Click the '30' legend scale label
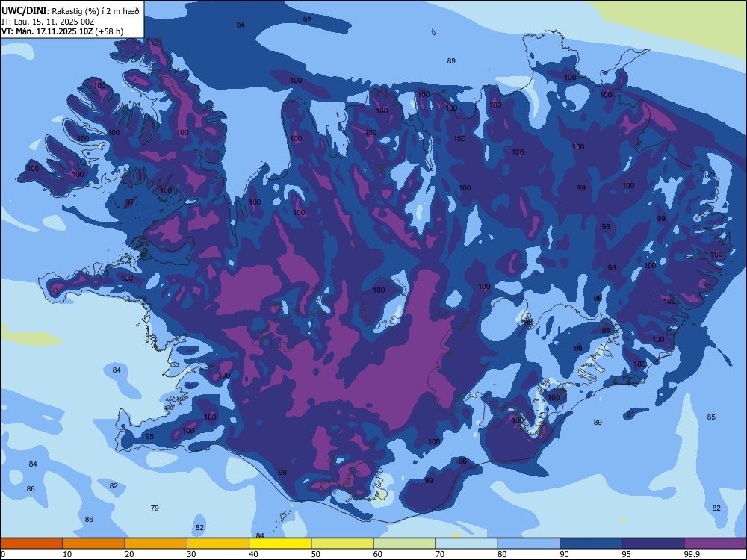The height and width of the screenshot is (560, 747). (191, 554)
